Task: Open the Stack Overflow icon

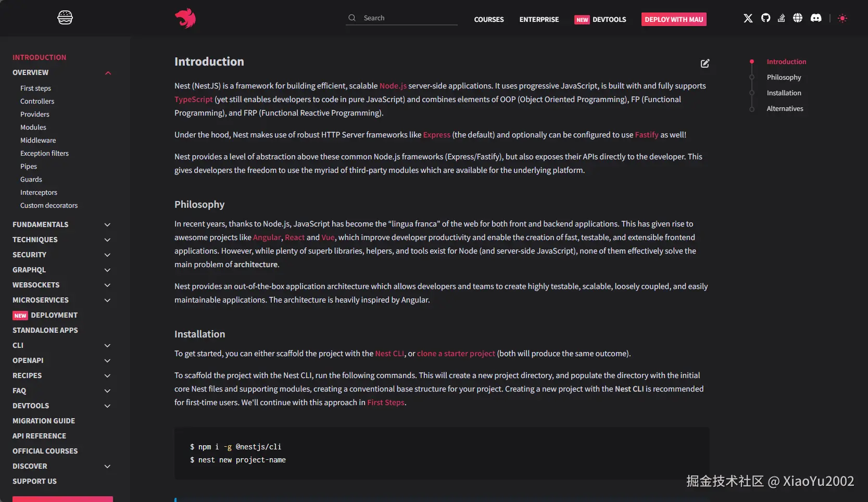Action: pyautogui.click(x=781, y=18)
